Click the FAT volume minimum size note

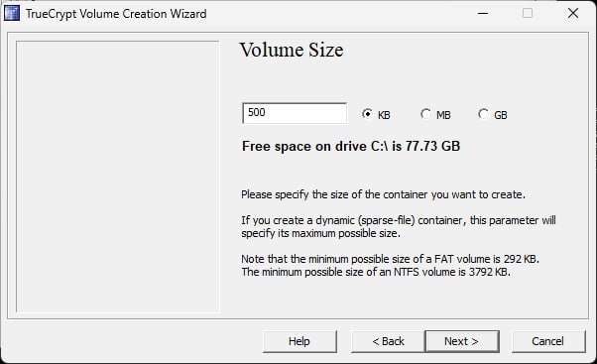point(391,259)
